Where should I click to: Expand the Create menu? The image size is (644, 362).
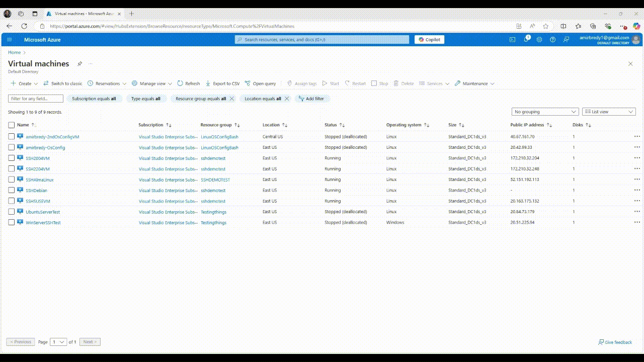coord(23,83)
